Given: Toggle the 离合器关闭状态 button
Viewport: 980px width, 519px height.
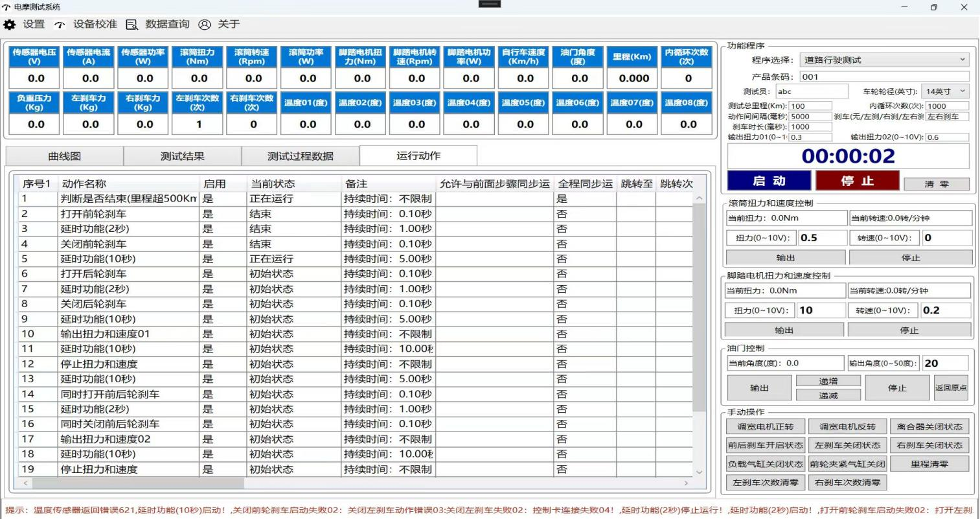Looking at the screenshot, I should (929, 426).
